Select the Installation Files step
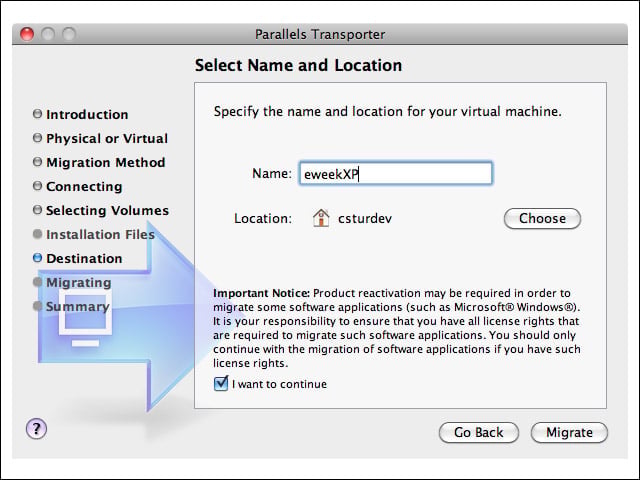The width and height of the screenshot is (640, 480). [100, 234]
